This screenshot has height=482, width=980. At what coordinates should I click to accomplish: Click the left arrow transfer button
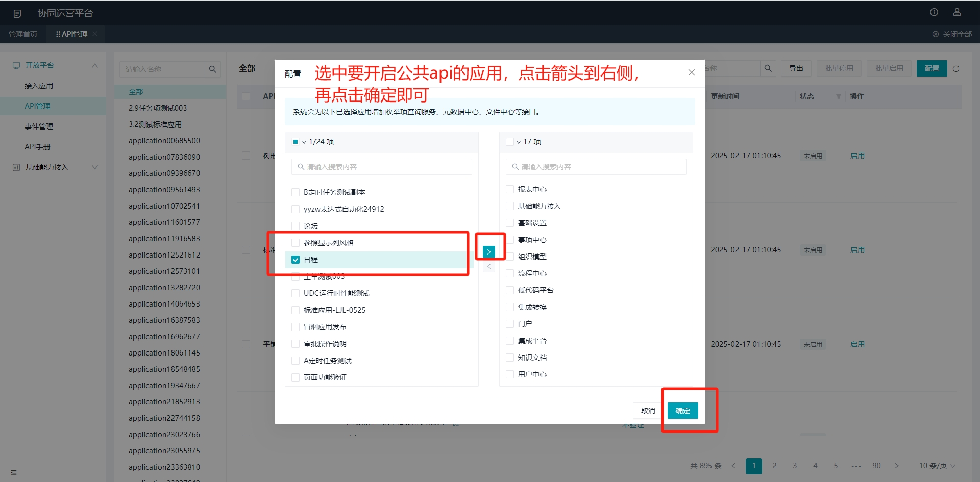point(488,266)
